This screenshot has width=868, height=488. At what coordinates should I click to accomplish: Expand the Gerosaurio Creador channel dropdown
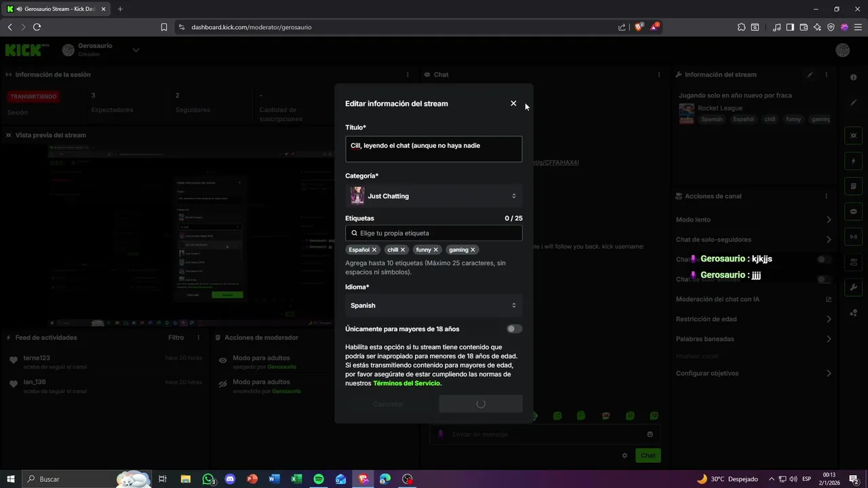[x=136, y=49]
